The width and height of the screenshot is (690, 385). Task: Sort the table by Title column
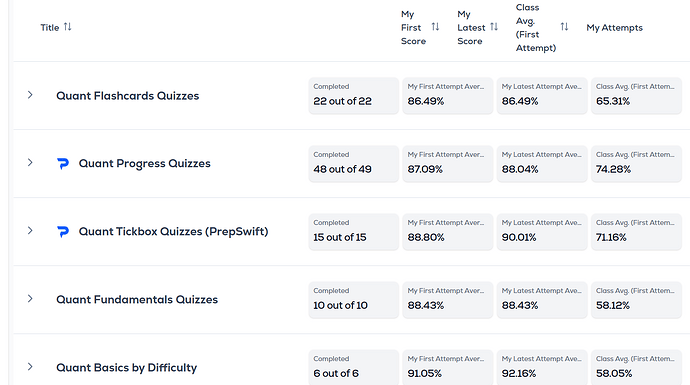click(67, 27)
